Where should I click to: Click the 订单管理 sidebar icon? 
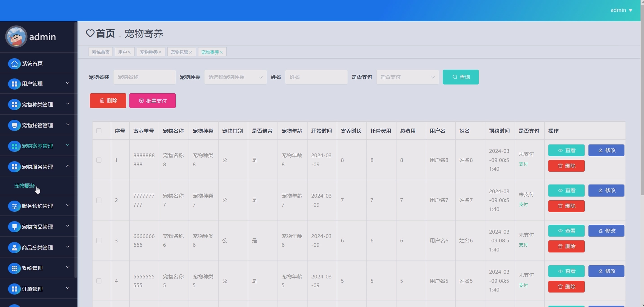point(14,289)
